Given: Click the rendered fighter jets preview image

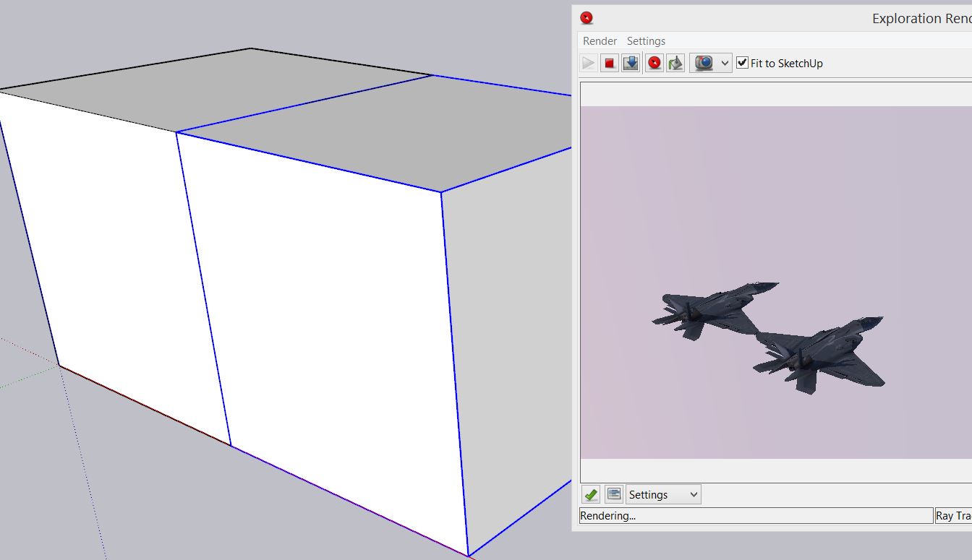Looking at the screenshot, I should (x=776, y=283).
